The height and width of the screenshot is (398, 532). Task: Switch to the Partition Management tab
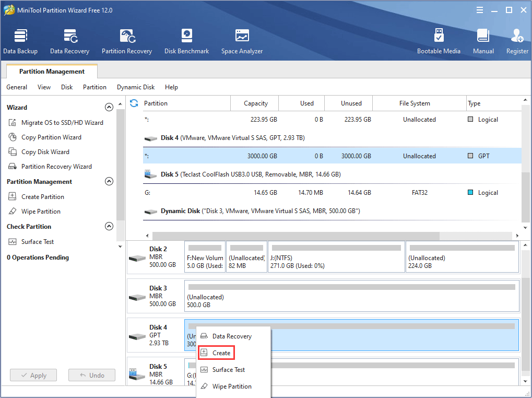point(52,72)
